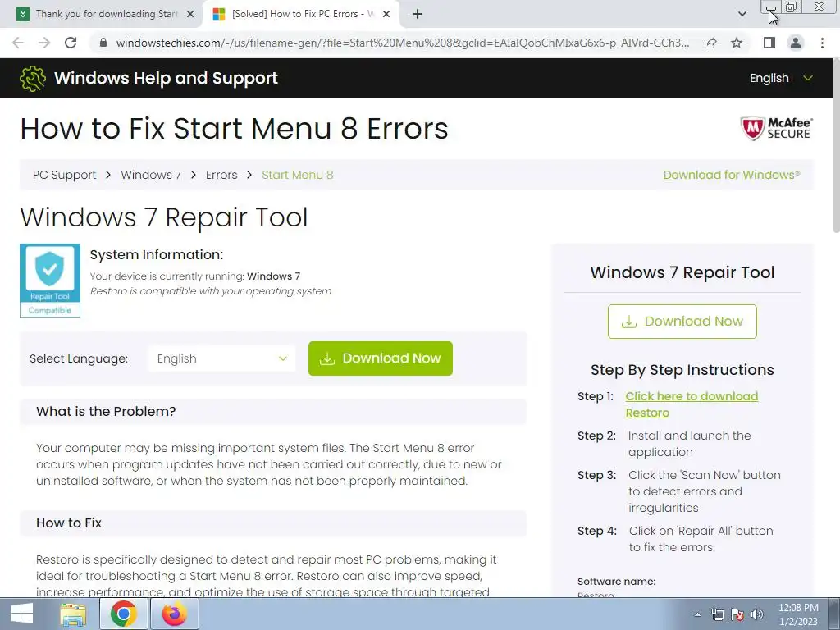Open the Chrome profile avatar
The image size is (840, 630).
(x=796, y=43)
